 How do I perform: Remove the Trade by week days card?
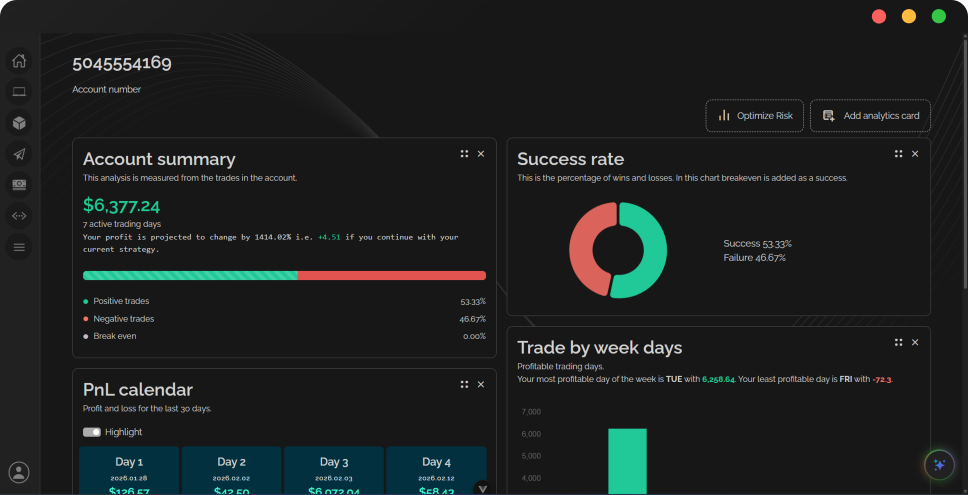tap(915, 342)
